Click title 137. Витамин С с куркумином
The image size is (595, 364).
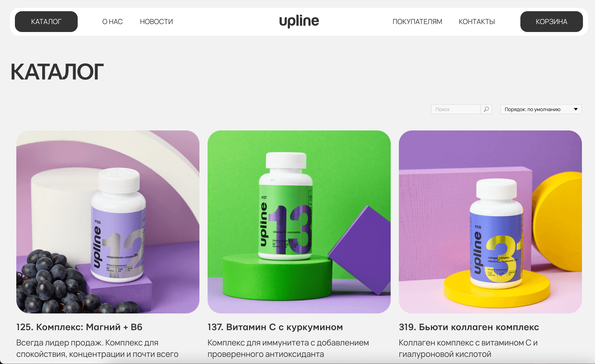(x=275, y=327)
